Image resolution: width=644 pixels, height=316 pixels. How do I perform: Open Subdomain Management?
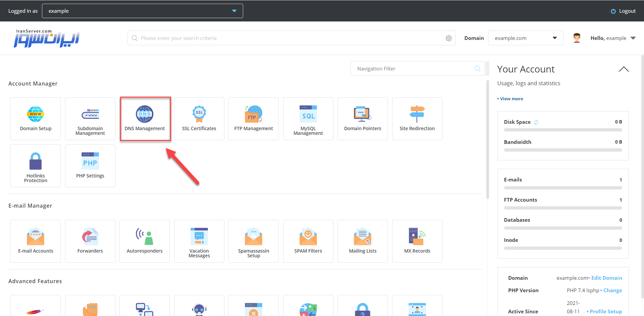tap(90, 119)
